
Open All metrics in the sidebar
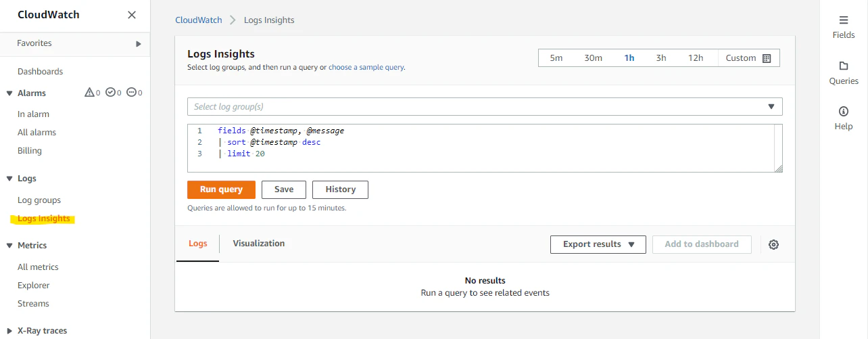tap(38, 267)
